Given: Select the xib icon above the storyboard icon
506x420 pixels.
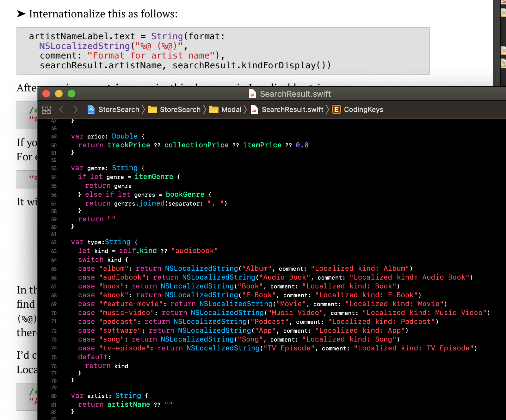Looking at the screenshot, I should [503, 50].
